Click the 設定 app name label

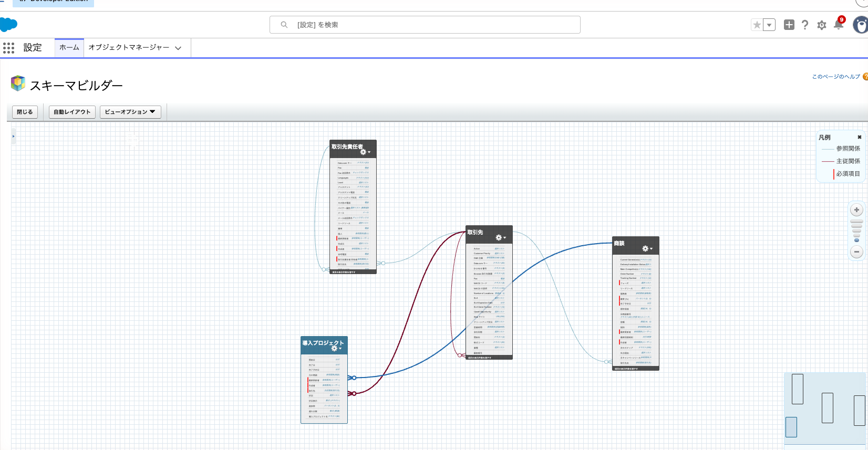click(33, 48)
